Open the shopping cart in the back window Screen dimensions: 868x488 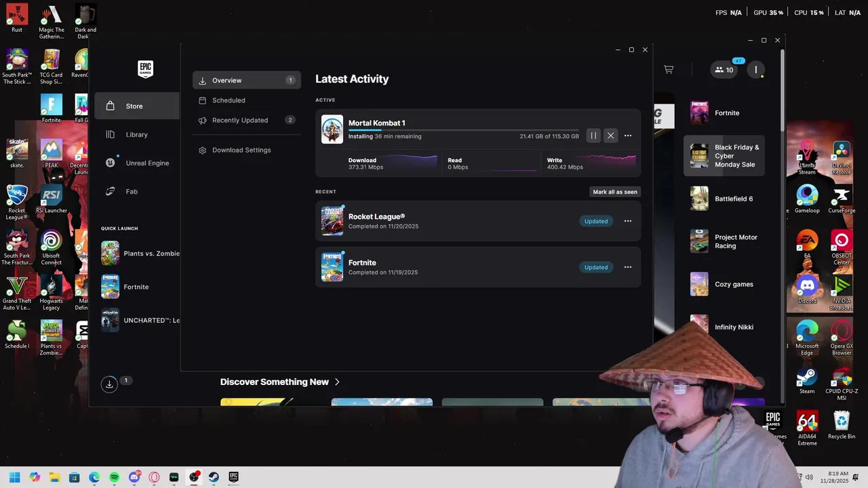669,69
